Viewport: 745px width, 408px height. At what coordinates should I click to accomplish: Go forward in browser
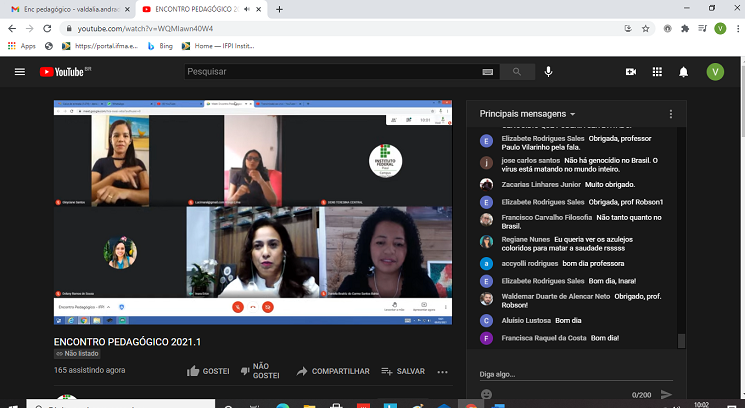click(x=29, y=28)
